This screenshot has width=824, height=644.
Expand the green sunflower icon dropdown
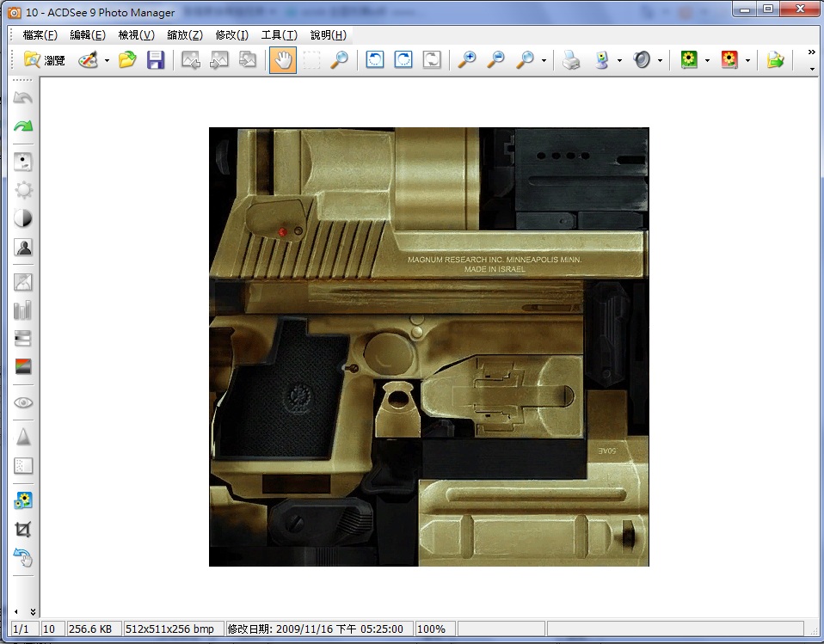[x=707, y=60]
